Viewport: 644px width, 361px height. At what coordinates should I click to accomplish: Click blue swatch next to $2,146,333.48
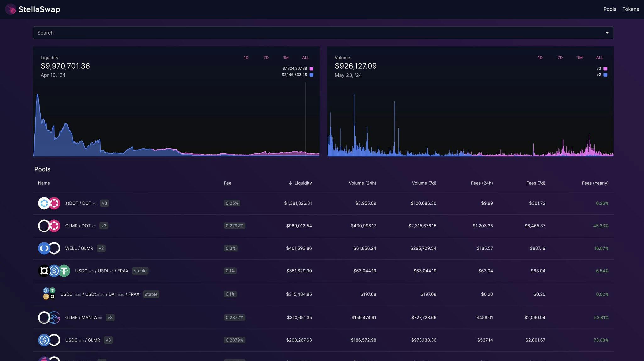click(311, 75)
